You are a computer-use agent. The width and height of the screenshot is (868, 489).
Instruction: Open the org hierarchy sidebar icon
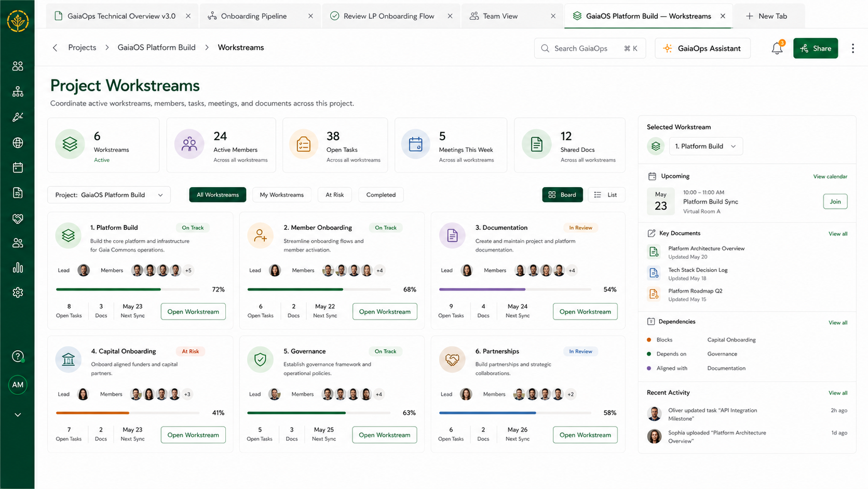[x=18, y=91]
